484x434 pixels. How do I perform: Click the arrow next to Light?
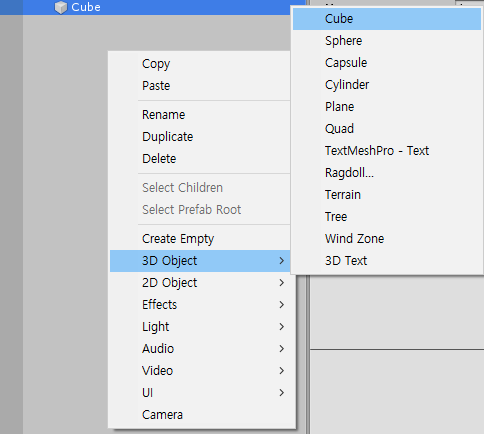282,327
